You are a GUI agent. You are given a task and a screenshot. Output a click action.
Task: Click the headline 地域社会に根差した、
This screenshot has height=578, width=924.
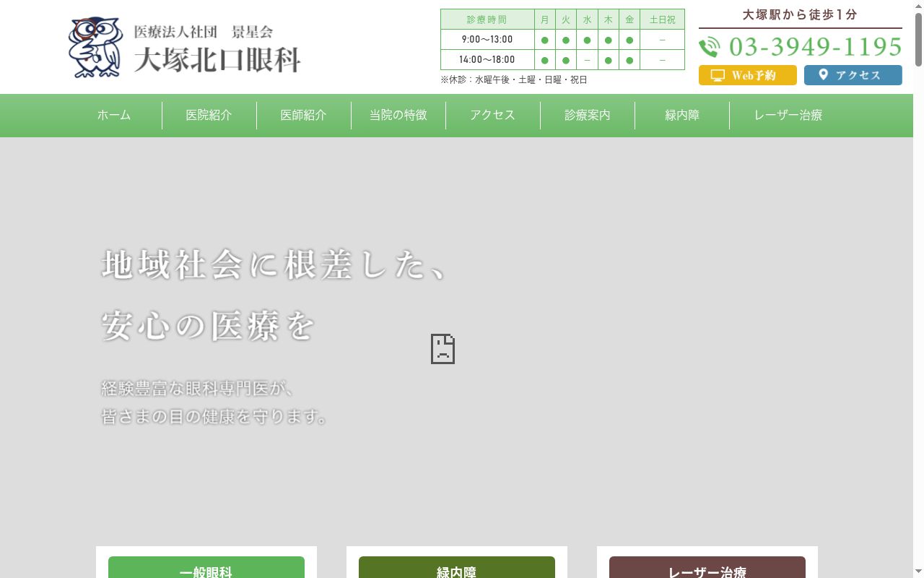click(274, 266)
